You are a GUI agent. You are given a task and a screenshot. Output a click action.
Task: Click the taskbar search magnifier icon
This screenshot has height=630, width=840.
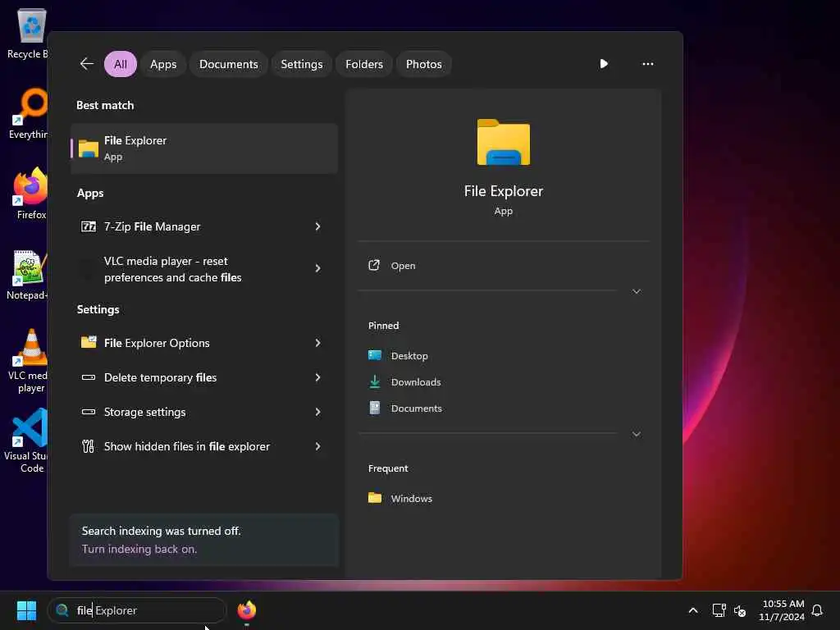(x=62, y=610)
